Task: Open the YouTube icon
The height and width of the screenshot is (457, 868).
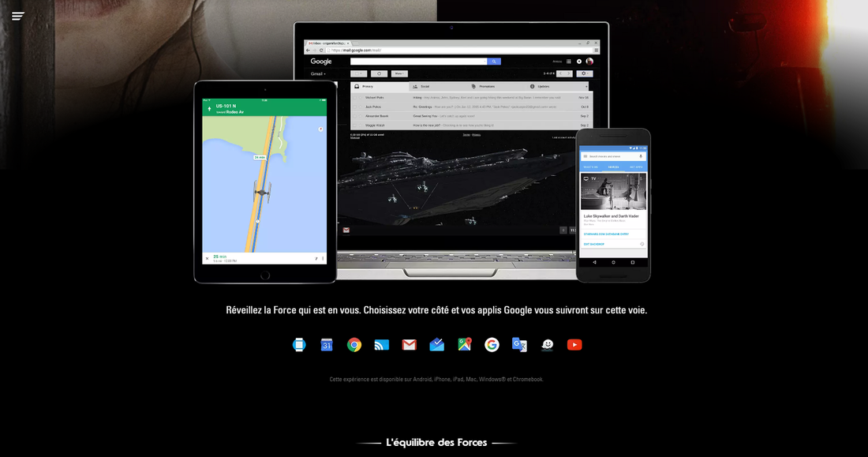Action: [574, 345]
